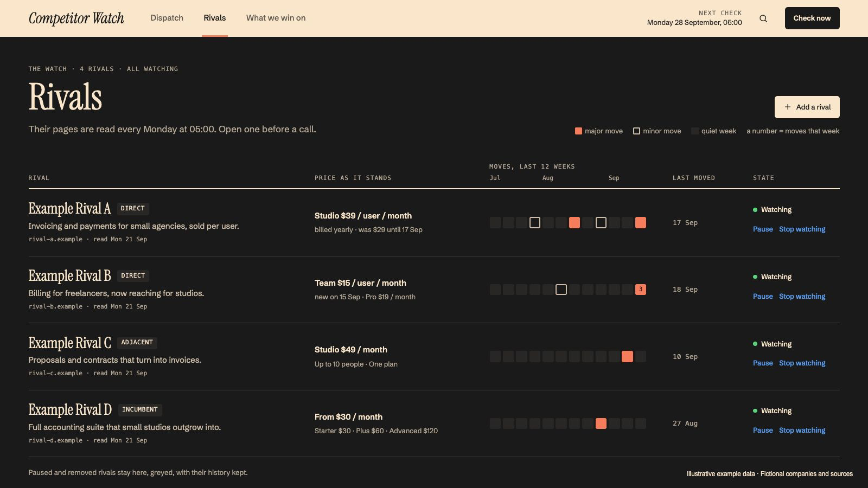Image resolution: width=868 pixels, height=488 pixels.
Task: Select Rival D's orange major move square
Action: (601, 423)
